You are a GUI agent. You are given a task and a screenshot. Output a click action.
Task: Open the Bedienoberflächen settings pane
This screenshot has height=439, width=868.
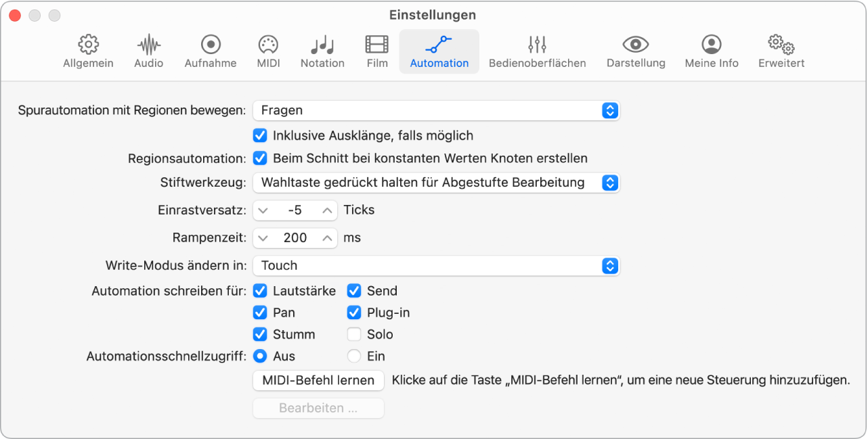(x=537, y=51)
